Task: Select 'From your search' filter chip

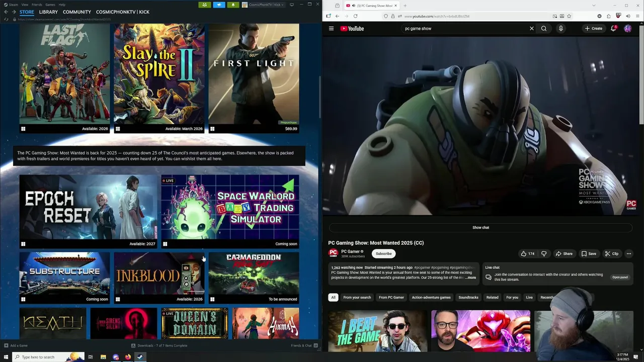Action: coord(357,298)
